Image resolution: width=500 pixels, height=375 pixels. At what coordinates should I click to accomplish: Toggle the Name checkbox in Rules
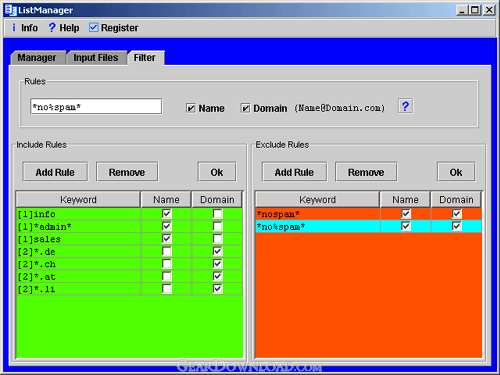click(191, 108)
